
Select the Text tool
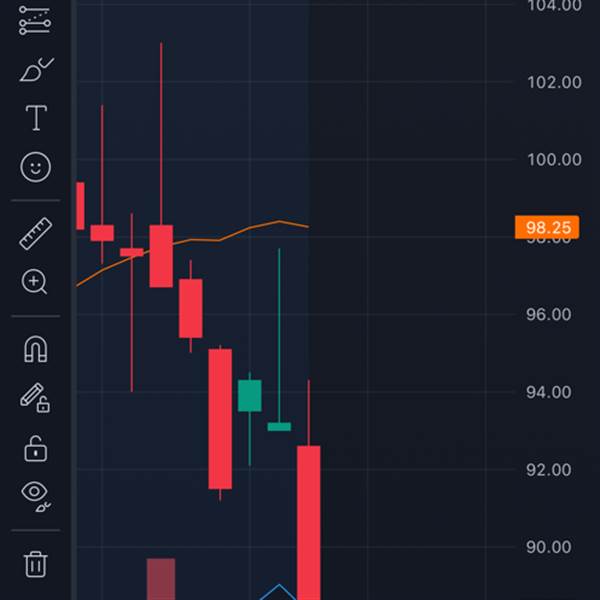click(x=36, y=118)
